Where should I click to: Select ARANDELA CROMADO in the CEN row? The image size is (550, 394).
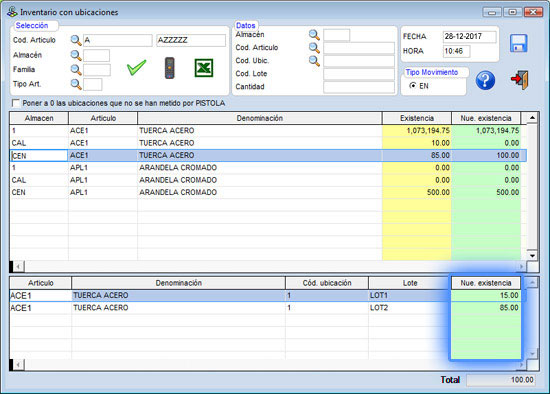coord(260,192)
